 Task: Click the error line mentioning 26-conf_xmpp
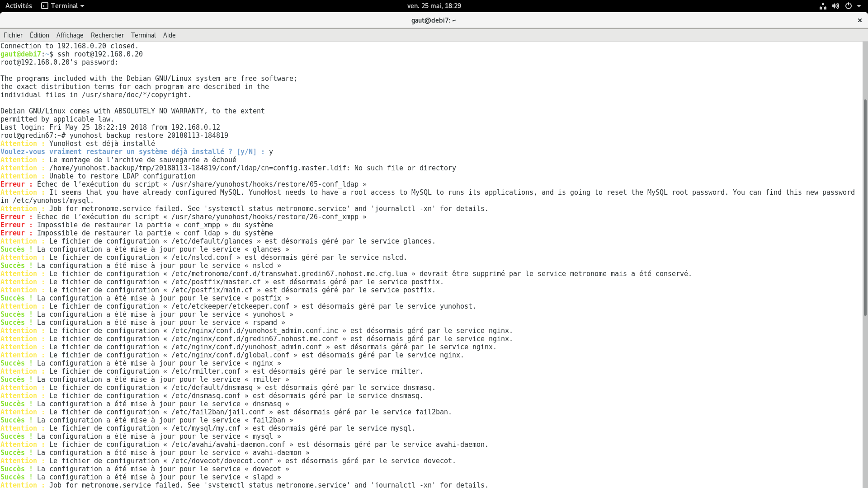tap(184, 217)
